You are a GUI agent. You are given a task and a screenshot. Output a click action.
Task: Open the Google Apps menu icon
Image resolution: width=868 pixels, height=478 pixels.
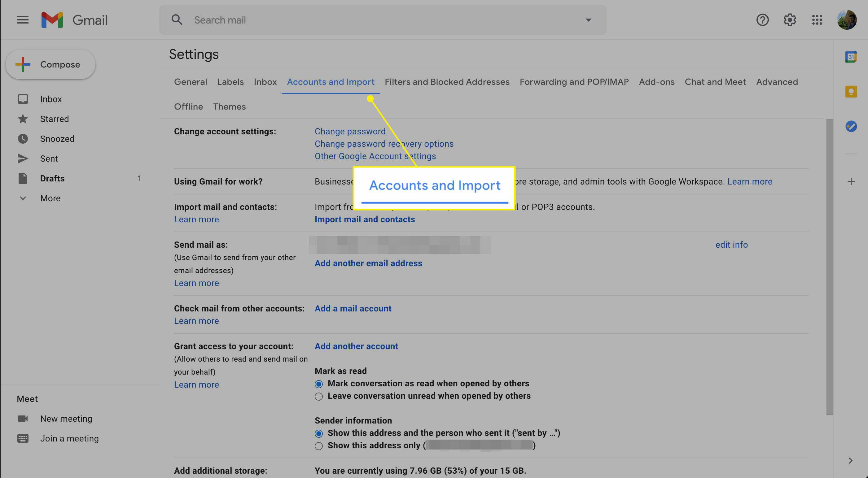coord(818,20)
